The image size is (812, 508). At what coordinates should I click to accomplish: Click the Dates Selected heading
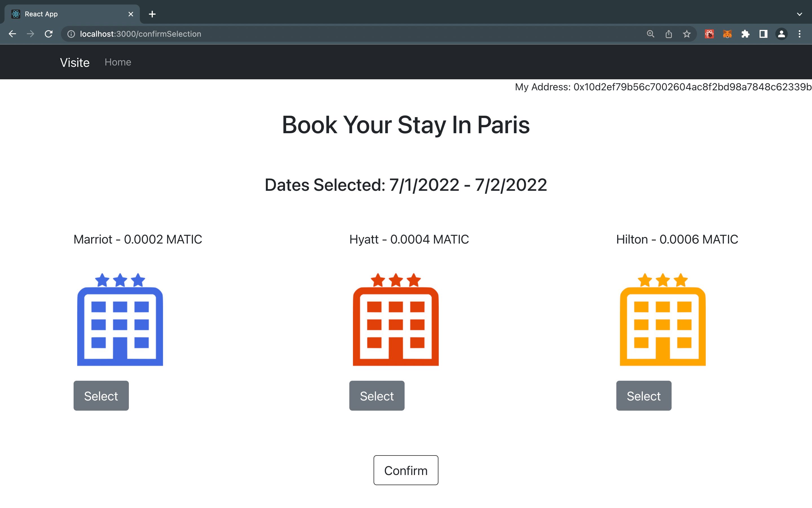point(406,185)
